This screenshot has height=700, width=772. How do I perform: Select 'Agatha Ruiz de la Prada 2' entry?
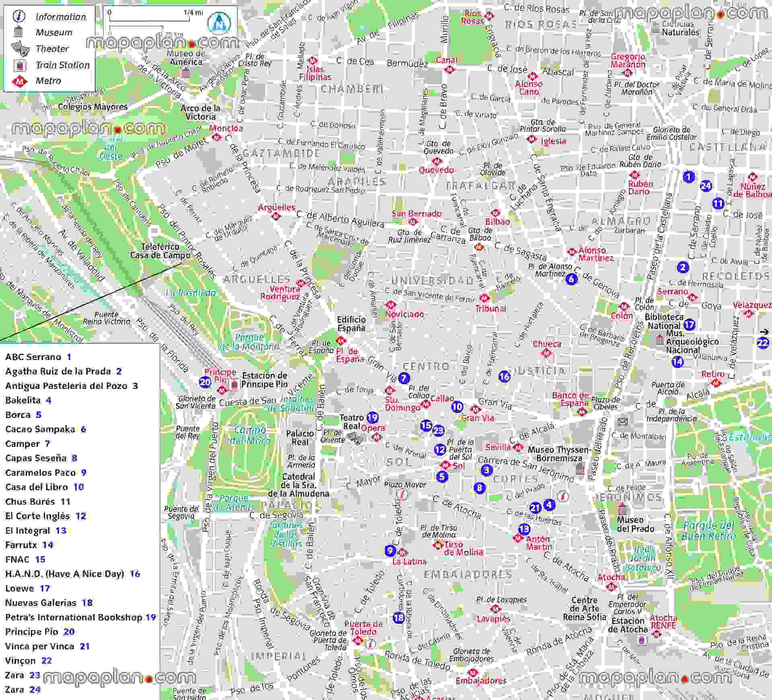(x=64, y=371)
